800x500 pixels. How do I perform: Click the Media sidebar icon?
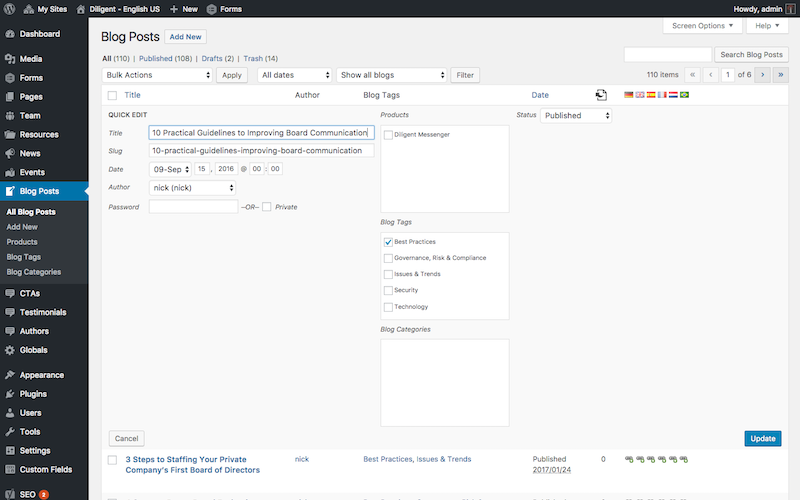[10, 59]
